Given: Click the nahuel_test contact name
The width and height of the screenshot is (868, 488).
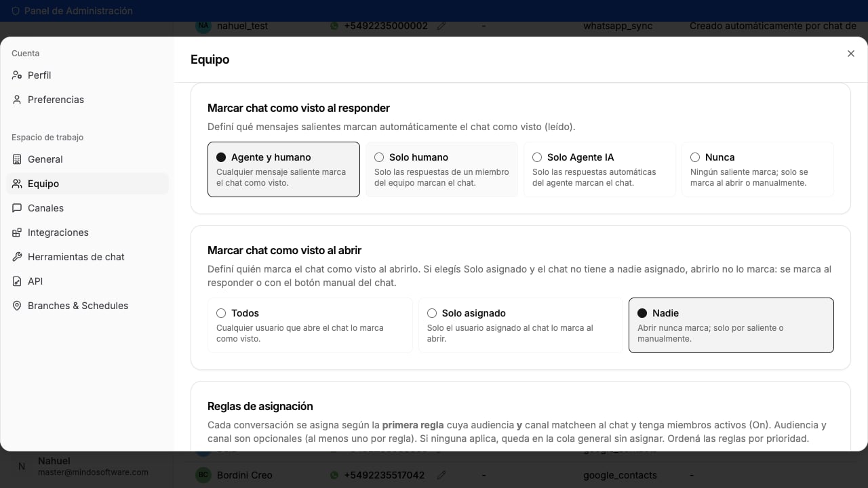Looking at the screenshot, I should [242, 26].
